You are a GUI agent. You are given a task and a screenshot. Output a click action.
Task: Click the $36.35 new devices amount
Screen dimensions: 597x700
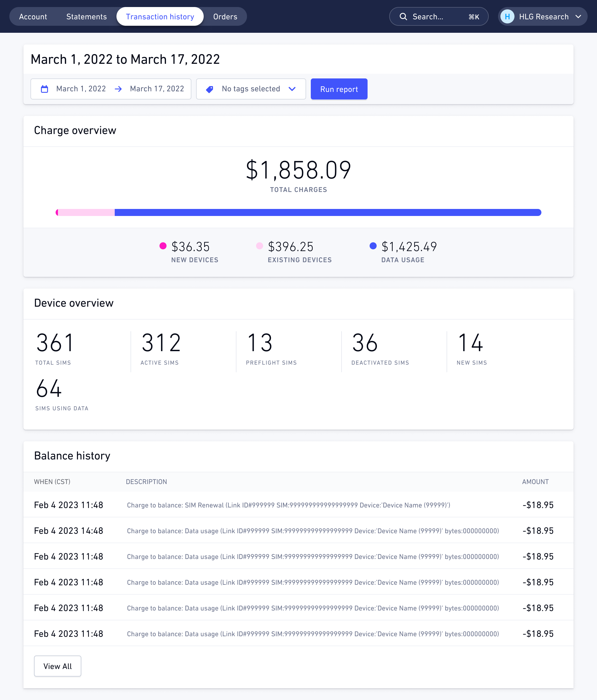(191, 247)
